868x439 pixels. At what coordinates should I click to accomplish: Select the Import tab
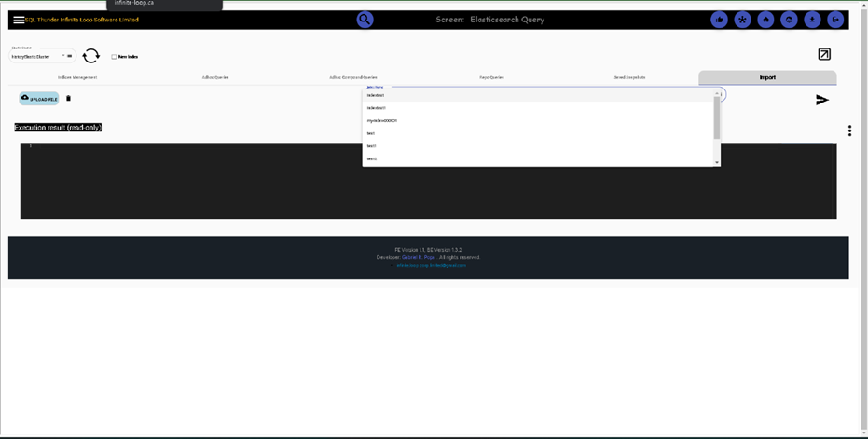pyautogui.click(x=767, y=77)
